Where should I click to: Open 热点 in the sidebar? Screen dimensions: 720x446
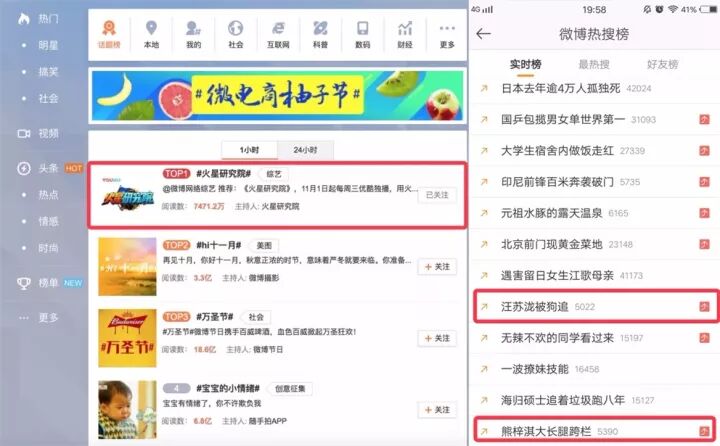(48, 195)
